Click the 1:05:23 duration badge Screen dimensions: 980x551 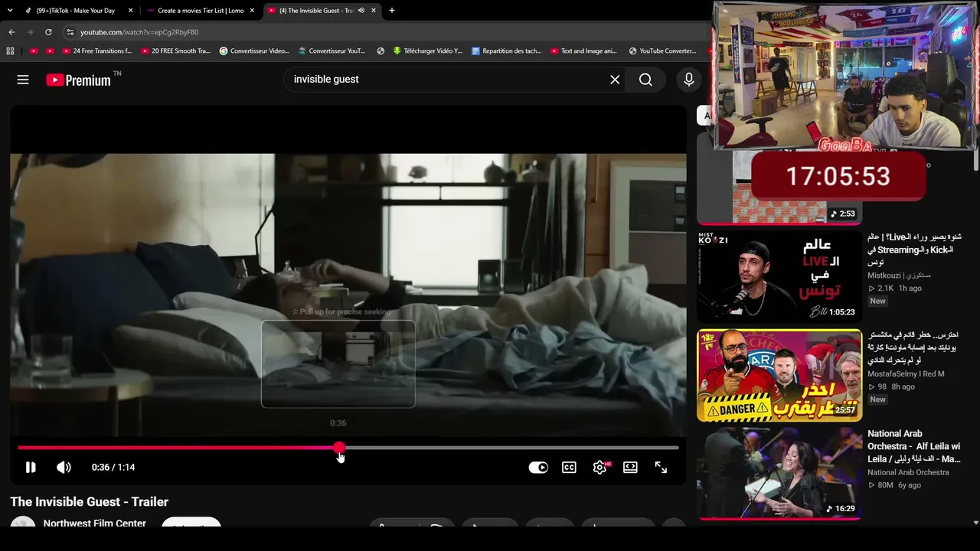[842, 312]
